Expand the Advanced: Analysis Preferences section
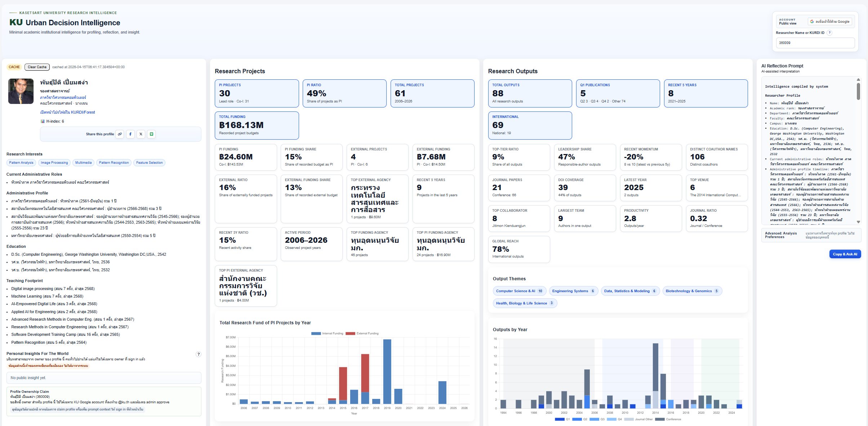 click(x=781, y=235)
